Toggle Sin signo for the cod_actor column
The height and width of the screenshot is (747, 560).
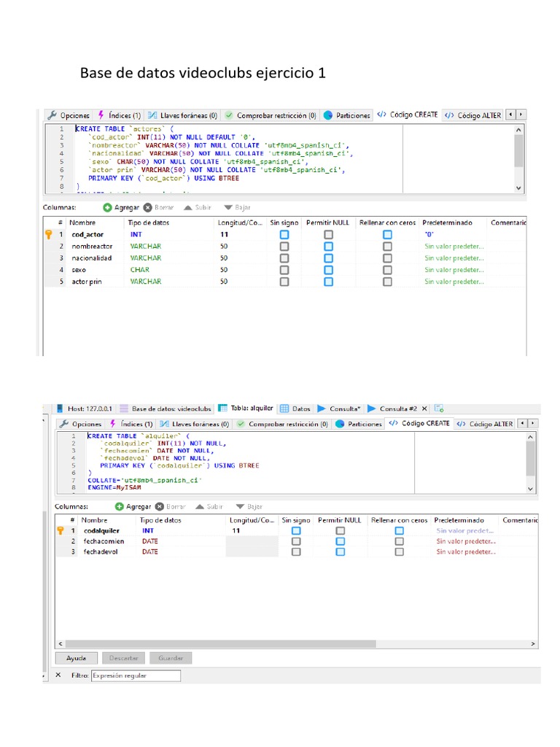284,234
